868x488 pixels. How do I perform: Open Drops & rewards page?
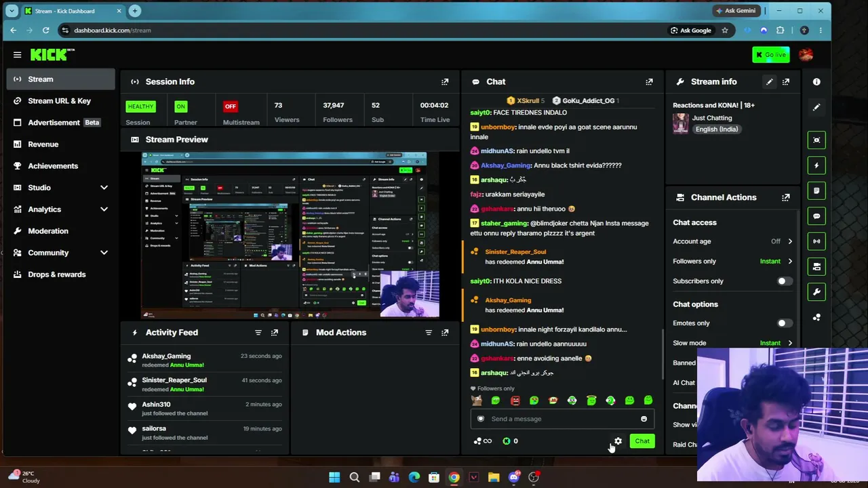coord(61,274)
